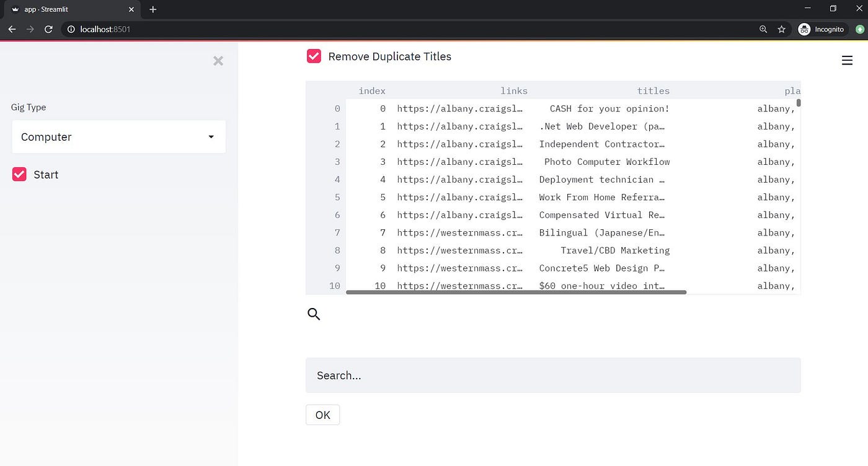Bookmark this page with the star icon
The height and width of the screenshot is (466, 868).
point(782,29)
